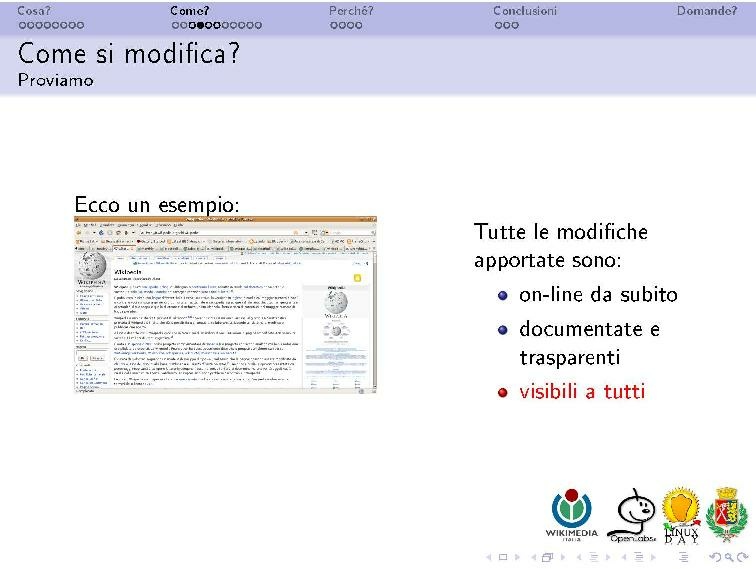
Task: Click the municipal coat of arms logo
Action: tap(727, 515)
